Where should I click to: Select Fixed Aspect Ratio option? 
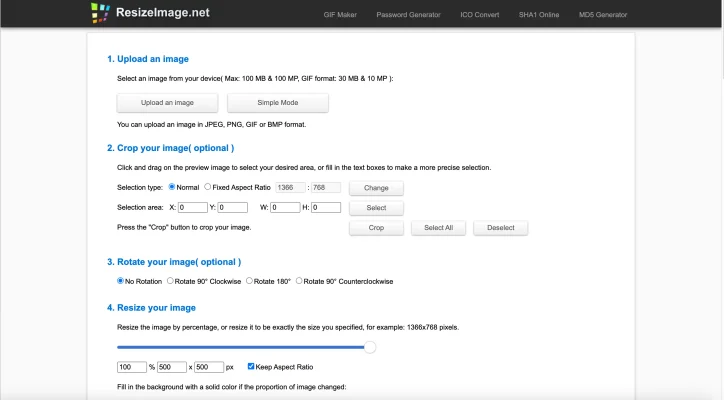pos(208,187)
